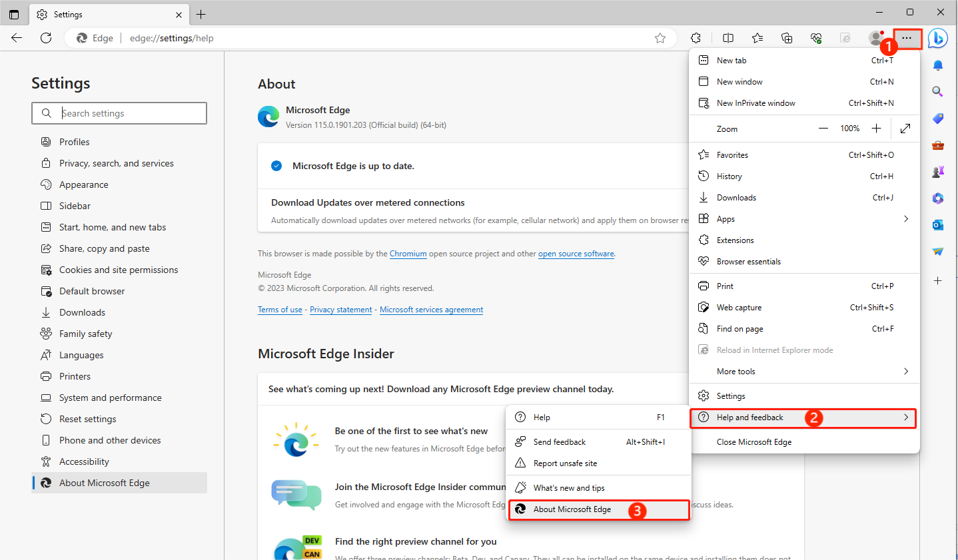
Task: Open Browser essentials heart icon in toolbar
Action: [x=816, y=38]
